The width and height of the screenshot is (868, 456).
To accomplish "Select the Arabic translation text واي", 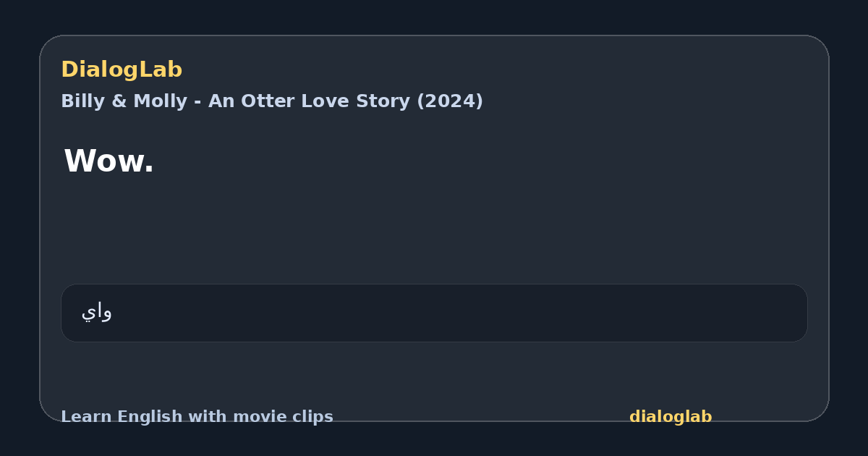I will 96,312.
